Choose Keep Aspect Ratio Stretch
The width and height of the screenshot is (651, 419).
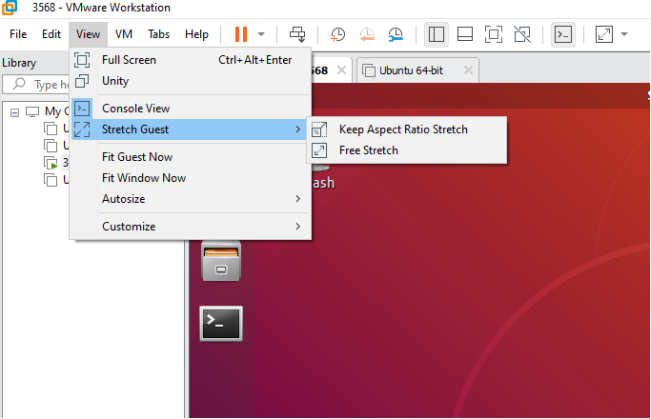(402, 129)
